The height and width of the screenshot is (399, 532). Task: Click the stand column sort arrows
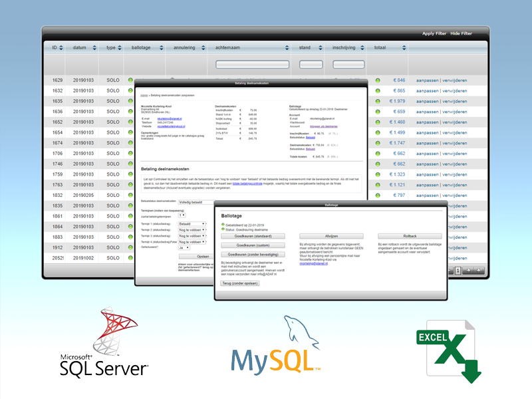pos(321,48)
